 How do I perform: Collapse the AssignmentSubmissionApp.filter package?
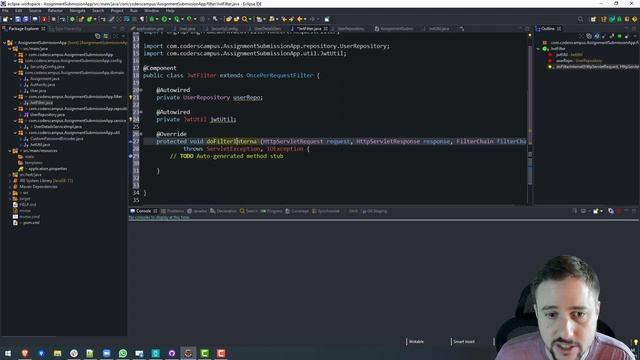15,97
